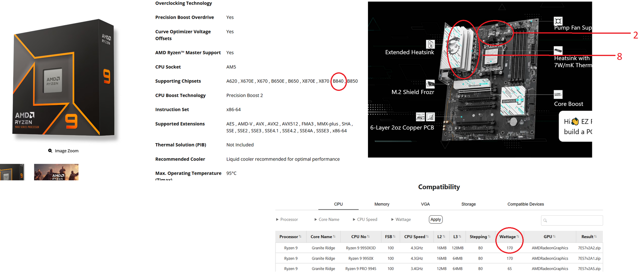The height and width of the screenshot is (275, 644).
Task: Click the search magnifier icon in compatibility search
Action: click(545, 221)
